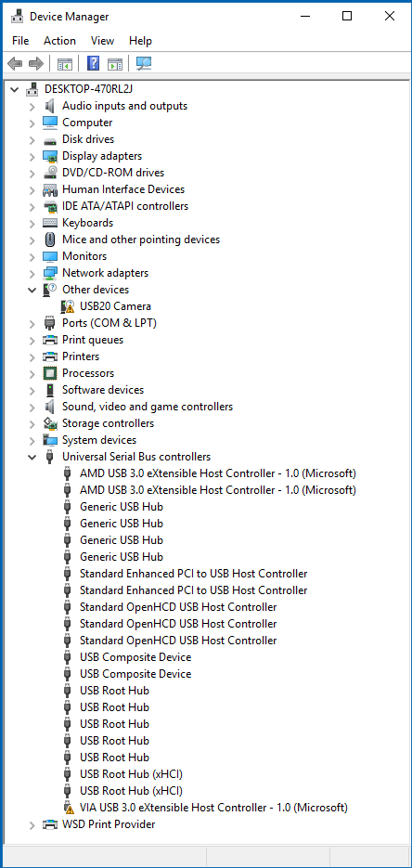Click the Human Interface Devices icon
412x868 pixels.
click(50, 189)
